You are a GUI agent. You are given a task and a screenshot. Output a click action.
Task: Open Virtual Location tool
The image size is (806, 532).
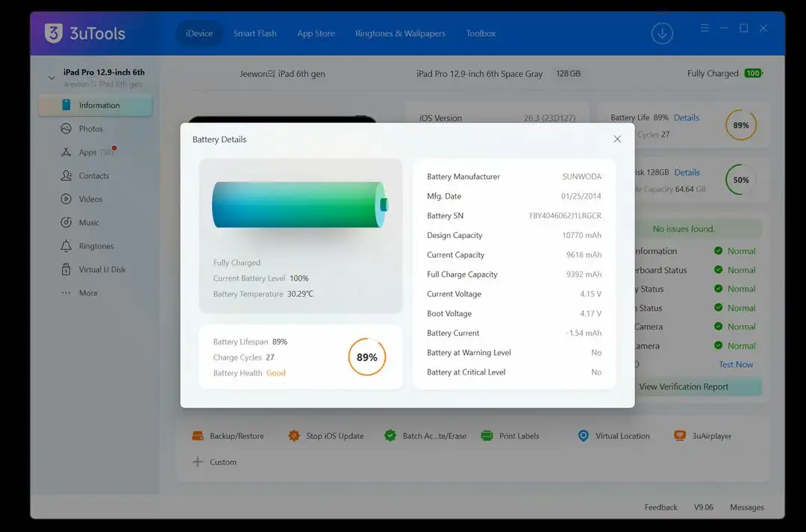(x=613, y=436)
